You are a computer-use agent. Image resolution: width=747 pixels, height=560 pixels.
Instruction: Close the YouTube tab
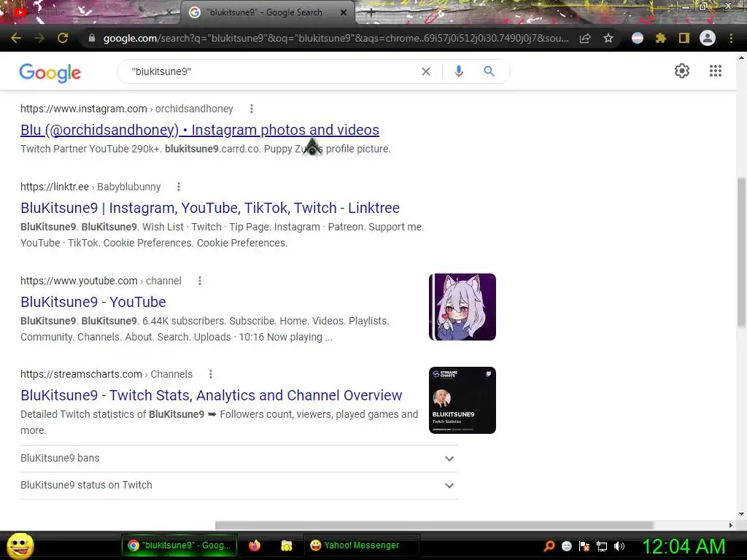[x=169, y=12]
